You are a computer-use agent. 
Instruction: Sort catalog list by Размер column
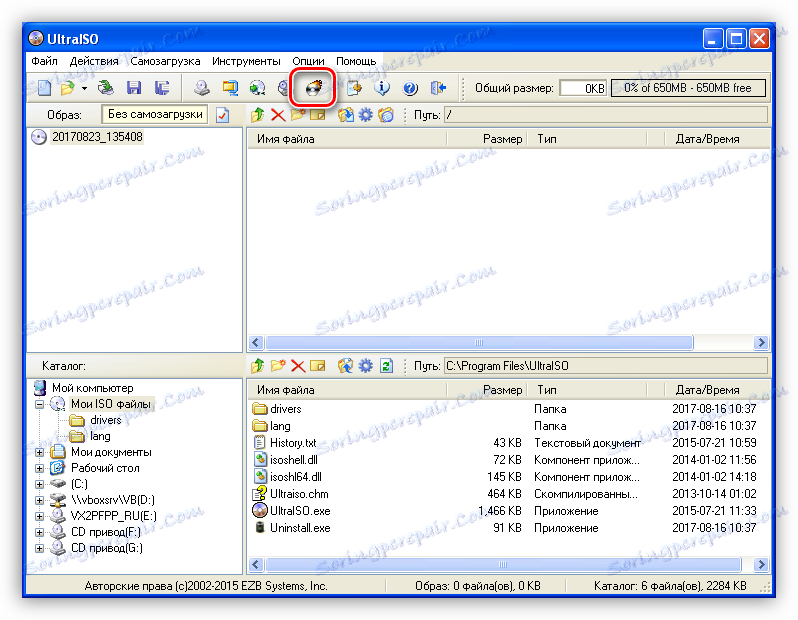point(486,390)
